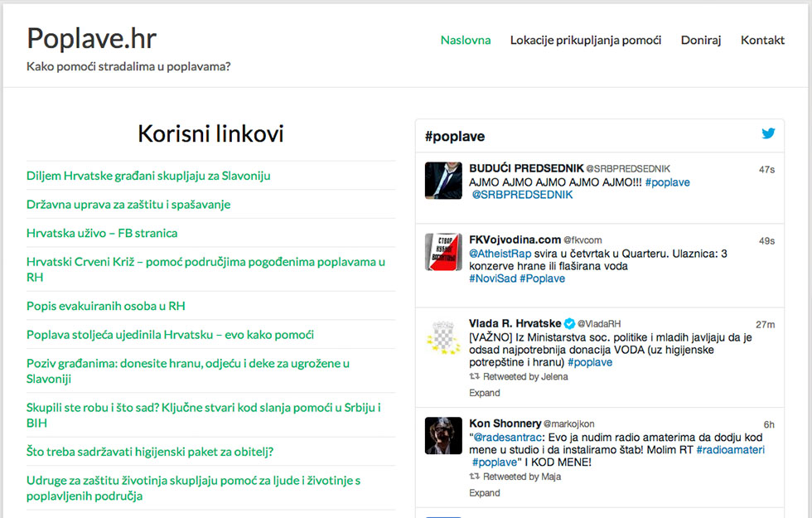Click FKVojvodina.com avatar image
812x518 pixels.
443,252
